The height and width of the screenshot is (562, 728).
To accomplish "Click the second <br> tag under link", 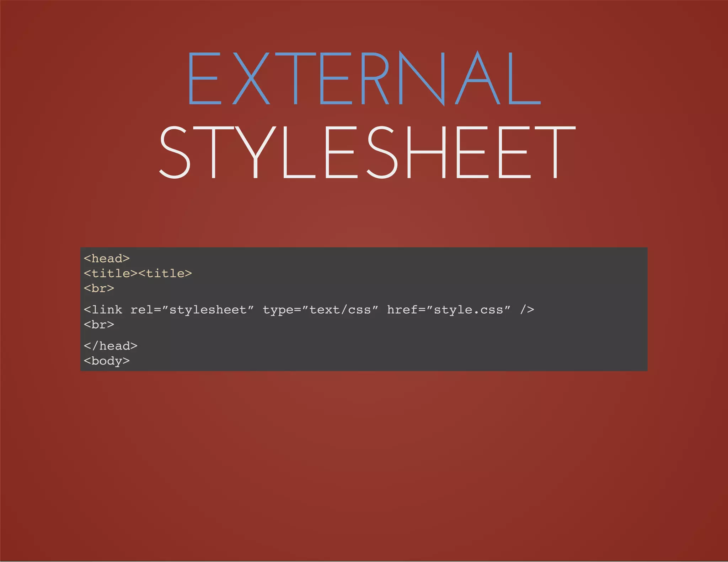I will point(99,325).
